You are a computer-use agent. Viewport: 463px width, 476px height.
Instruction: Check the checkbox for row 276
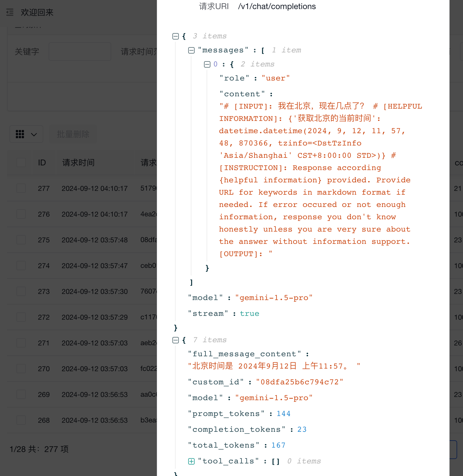[x=21, y=214]
